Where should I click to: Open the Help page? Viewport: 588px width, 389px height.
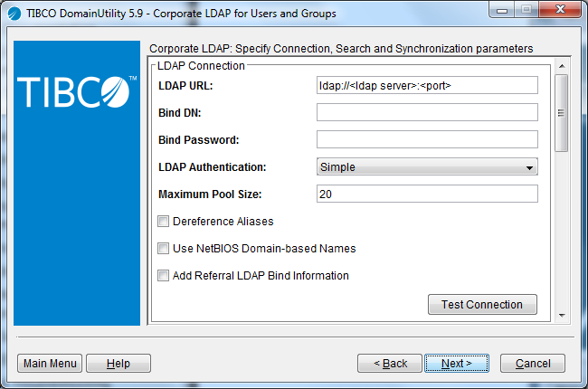tap(119, 363)
